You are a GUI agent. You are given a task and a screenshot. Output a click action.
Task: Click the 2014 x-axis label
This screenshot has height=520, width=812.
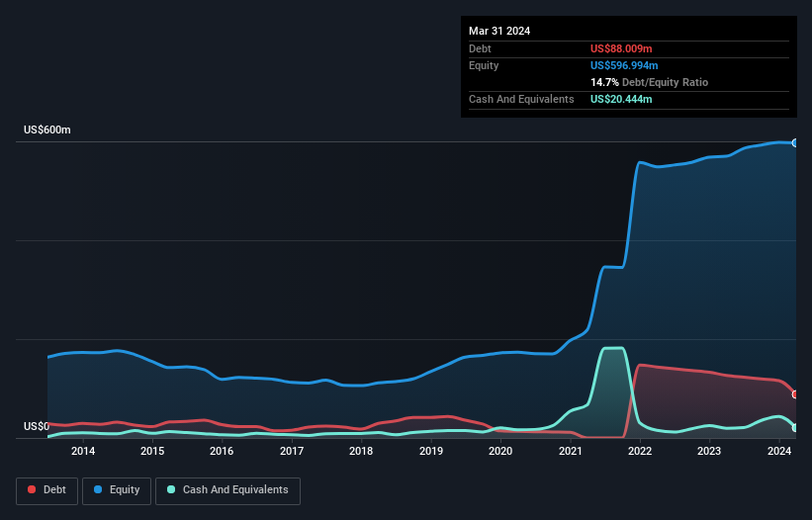83,451
